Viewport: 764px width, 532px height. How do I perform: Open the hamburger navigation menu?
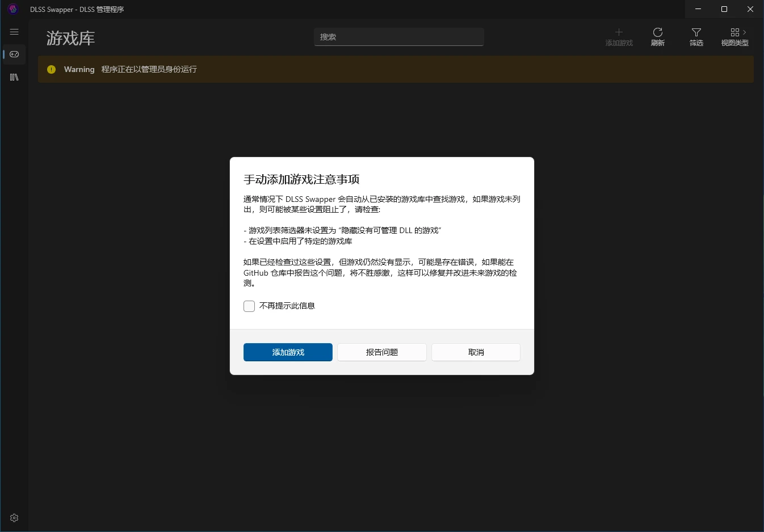click(x=14, y=32)
